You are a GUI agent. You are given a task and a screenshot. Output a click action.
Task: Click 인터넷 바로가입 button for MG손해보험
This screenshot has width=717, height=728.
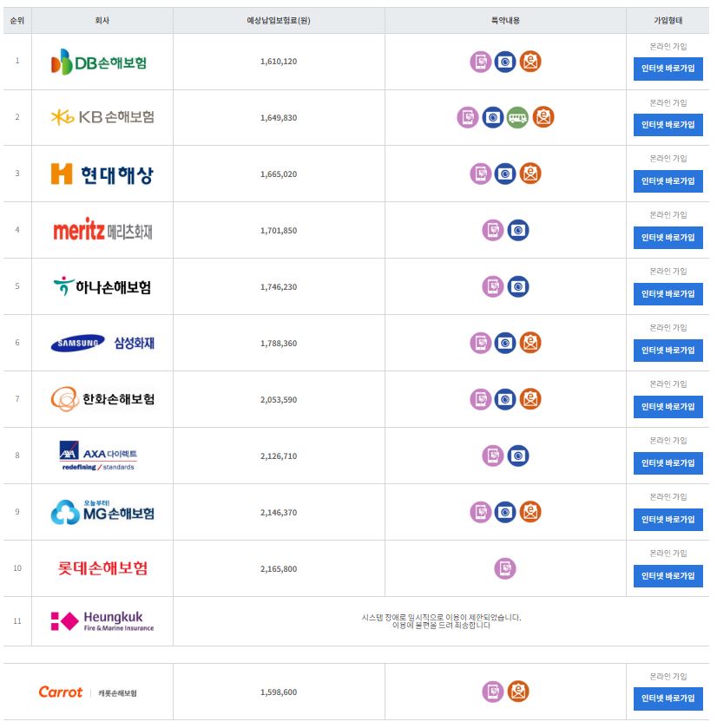pyautogui.click(x=668, y=520)
